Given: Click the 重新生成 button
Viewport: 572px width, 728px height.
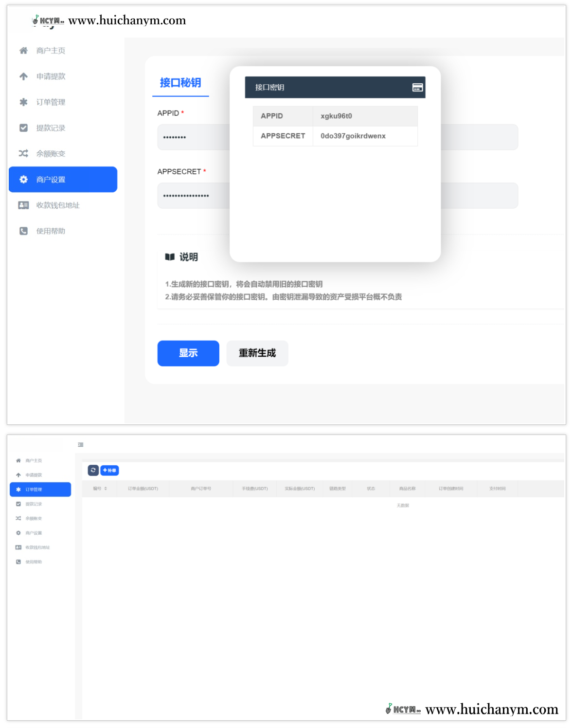Looking at the screenshot, I should [257, 353].
